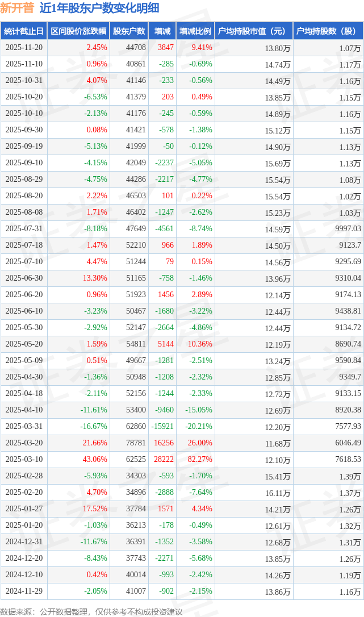The width and height of the screenshot is (364, 617).
Task: Select the 区间股价涨跌幅 column header
Action: point(78,32)
